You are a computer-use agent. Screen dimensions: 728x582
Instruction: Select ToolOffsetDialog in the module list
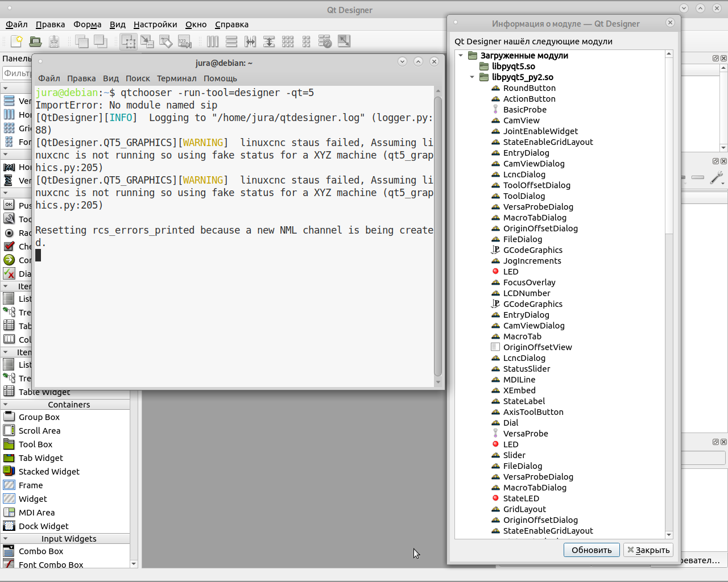click(536, 185)
